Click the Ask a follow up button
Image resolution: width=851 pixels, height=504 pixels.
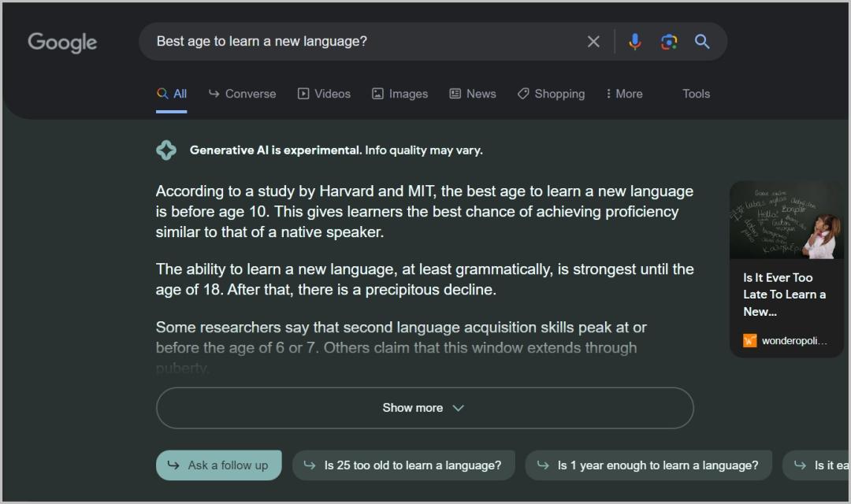217,465
